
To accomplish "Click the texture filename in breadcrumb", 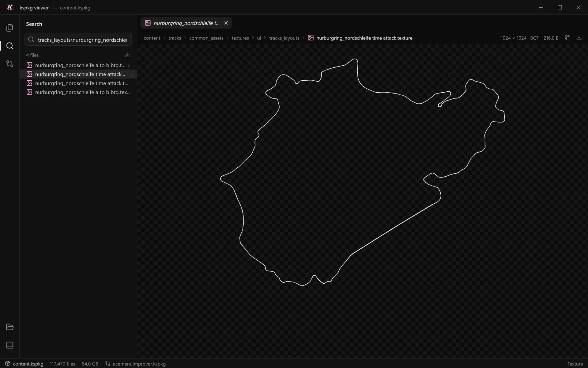I will pyautogui.click(x=364, y=38).
